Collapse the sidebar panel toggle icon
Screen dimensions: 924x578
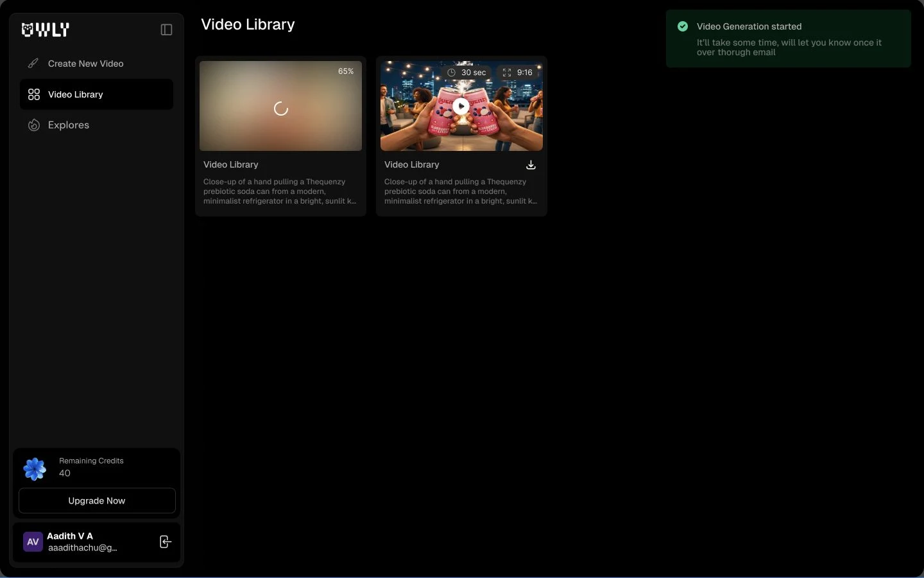pos(166,30)
